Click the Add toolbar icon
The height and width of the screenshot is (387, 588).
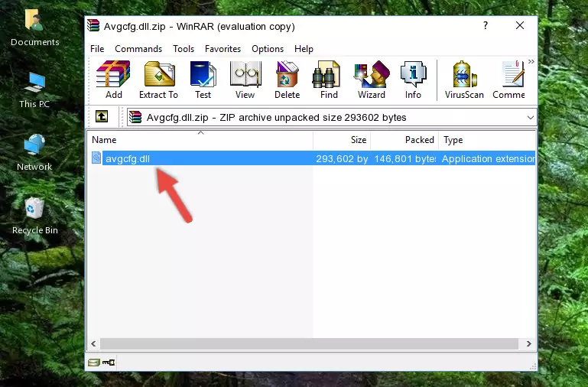pos(113,80)
